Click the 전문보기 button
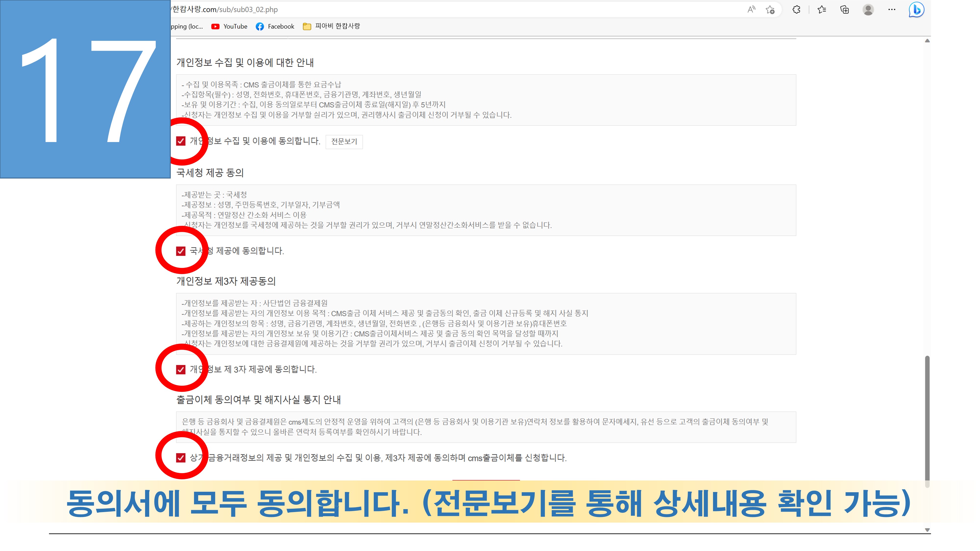Image resolution: width=980 pixels, height=551 pixels. (x=344, y=142)
